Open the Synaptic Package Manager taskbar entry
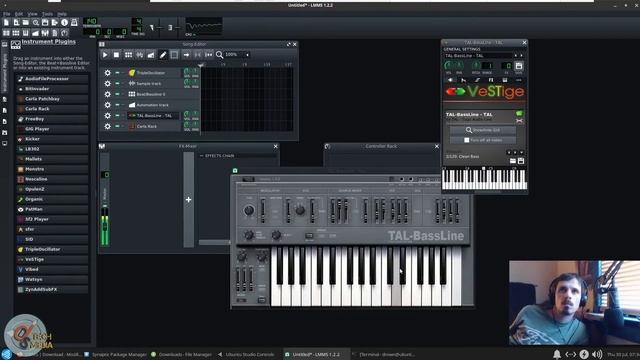640x360 pixels. pos(116,354)
